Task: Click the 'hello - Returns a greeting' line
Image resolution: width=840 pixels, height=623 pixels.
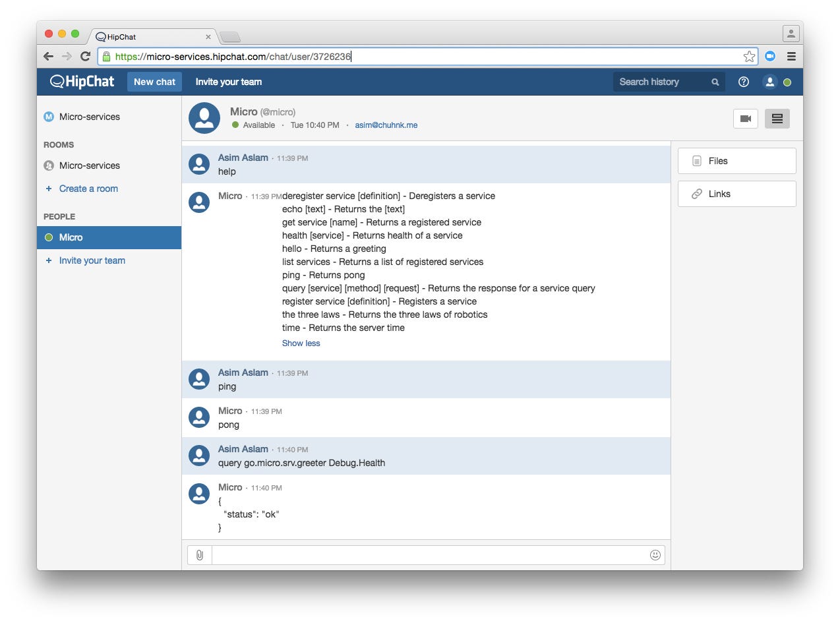Action: click(334, 249)
